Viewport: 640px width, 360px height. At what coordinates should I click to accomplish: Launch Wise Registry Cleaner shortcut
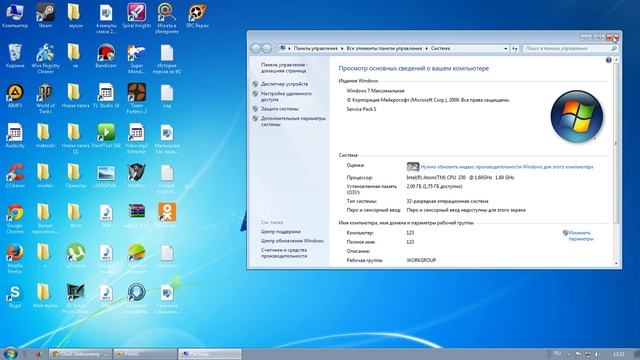[45, 58]
